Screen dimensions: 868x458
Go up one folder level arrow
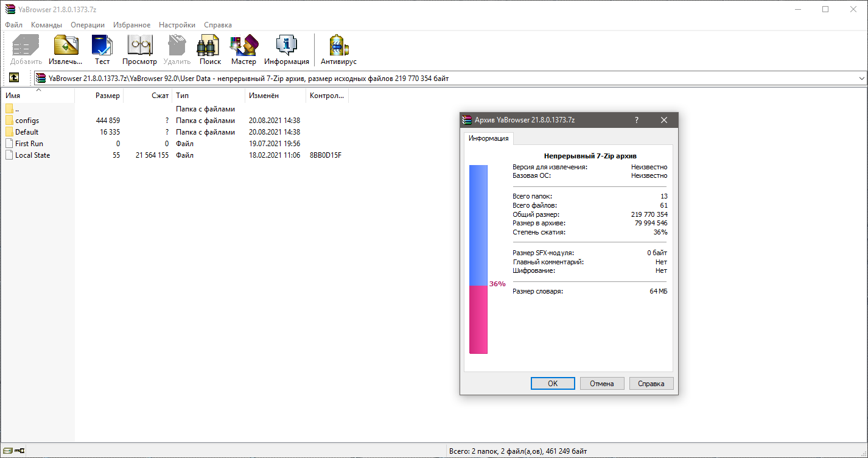(x=13, y=78)
